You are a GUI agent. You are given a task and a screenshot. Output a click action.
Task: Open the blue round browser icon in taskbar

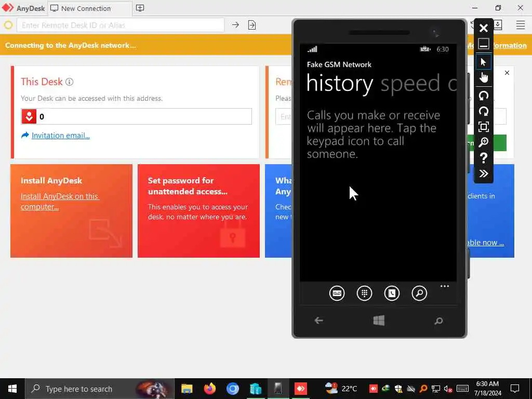[x=233, y=389]
